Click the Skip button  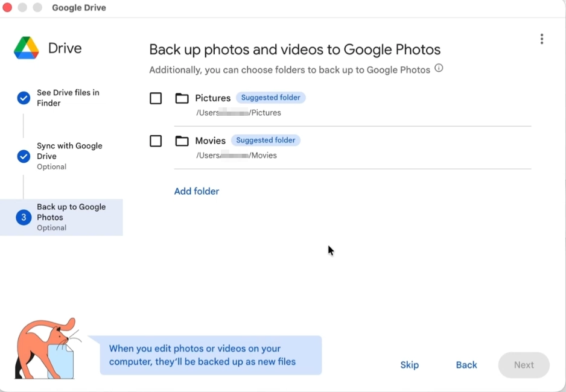tap(409, 365)
